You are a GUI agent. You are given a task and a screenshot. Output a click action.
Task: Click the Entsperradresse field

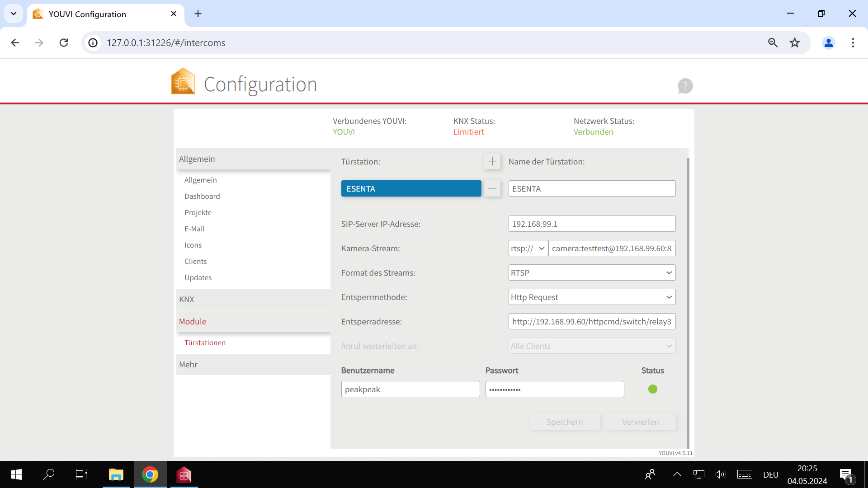pyautogui.click(x=592, y=321)
